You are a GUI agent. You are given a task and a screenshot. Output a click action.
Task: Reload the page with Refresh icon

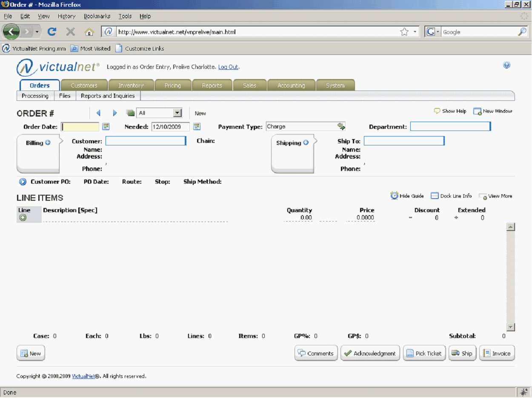[52, 32]
